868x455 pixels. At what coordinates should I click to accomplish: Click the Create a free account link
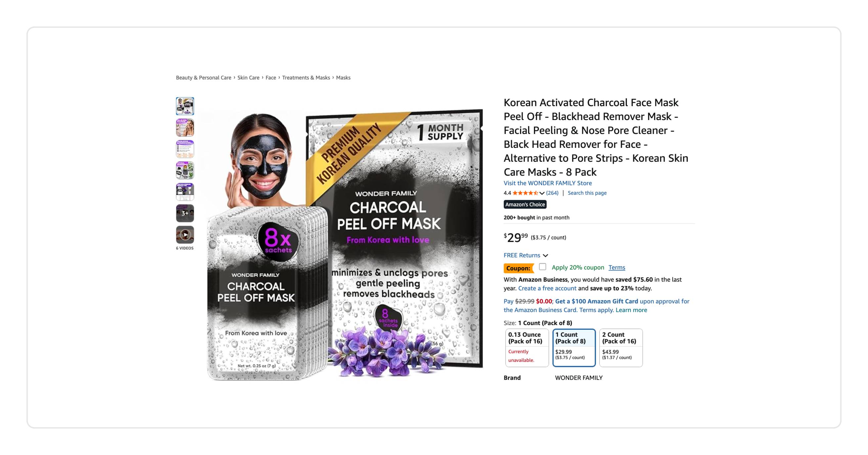click(547, 288)
